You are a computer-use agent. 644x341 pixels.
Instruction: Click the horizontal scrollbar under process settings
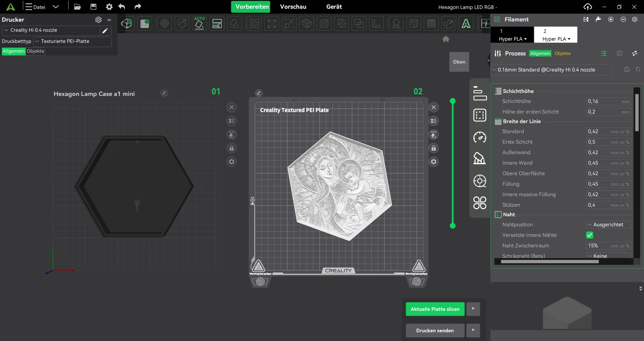coord(550,262)
